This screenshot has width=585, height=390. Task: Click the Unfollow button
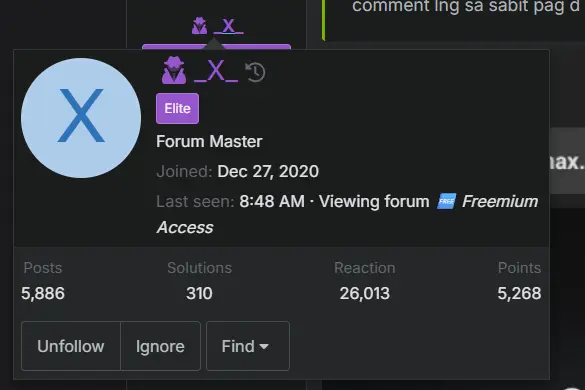71,346
